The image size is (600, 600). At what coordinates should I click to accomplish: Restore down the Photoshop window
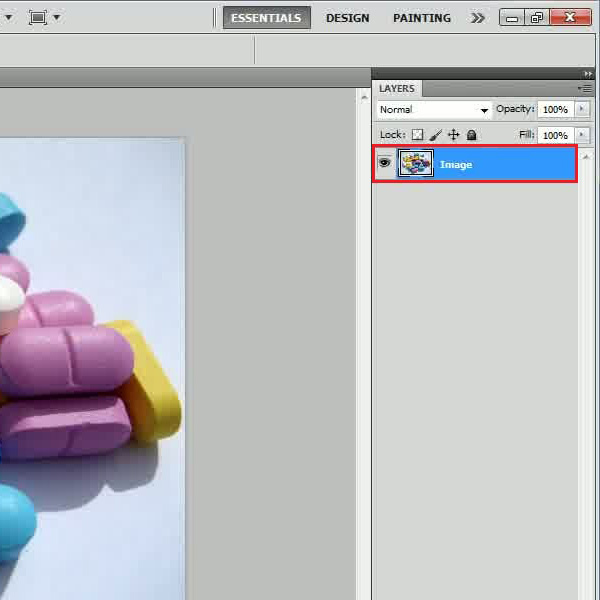pyautogui.click(x=536, y=18)
